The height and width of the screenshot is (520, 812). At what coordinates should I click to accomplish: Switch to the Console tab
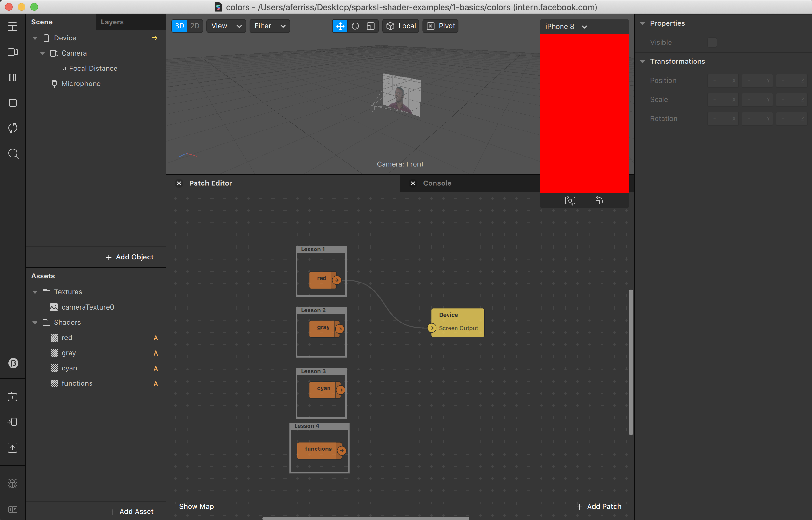(437, 183)
